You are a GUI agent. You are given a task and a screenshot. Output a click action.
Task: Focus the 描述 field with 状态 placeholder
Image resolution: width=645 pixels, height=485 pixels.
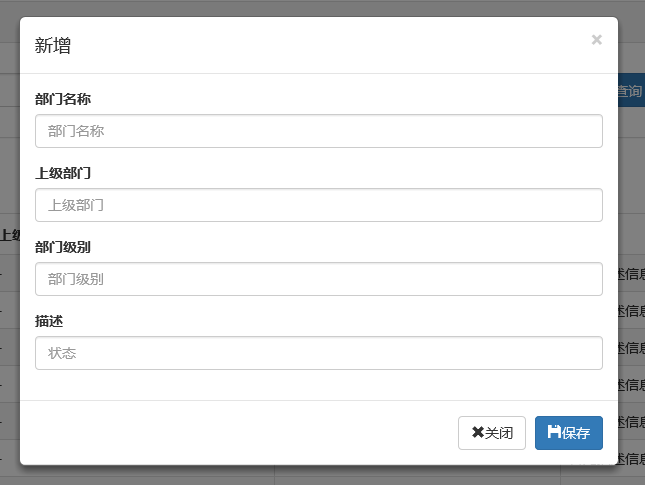click(x=318, y=353)
